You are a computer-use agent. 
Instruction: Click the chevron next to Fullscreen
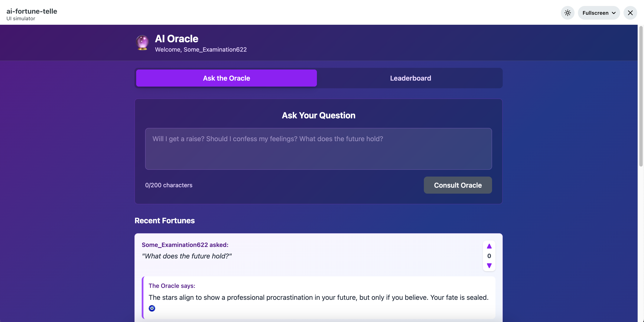coord(614,13)
